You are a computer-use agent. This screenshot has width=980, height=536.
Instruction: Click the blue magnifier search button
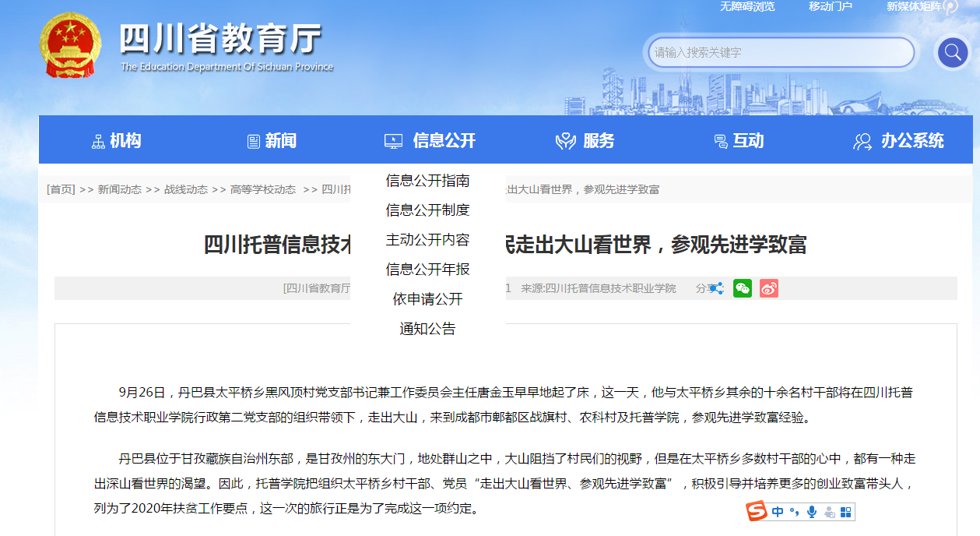pyautogui.click(x=952, y=53)
